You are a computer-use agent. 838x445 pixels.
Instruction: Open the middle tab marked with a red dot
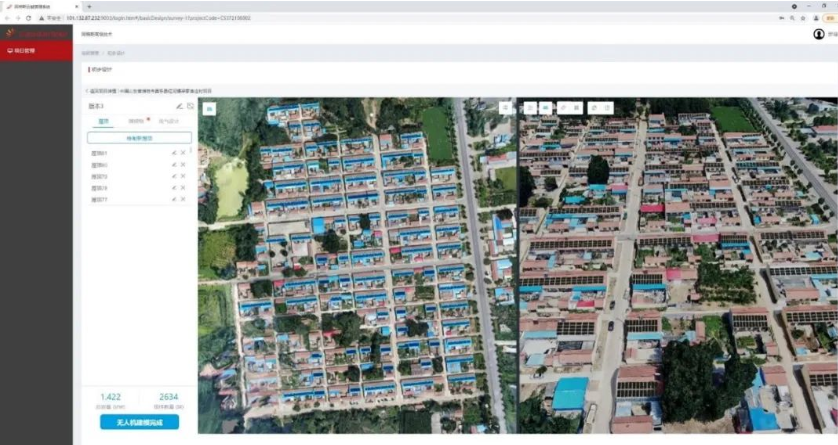(136, 123)
